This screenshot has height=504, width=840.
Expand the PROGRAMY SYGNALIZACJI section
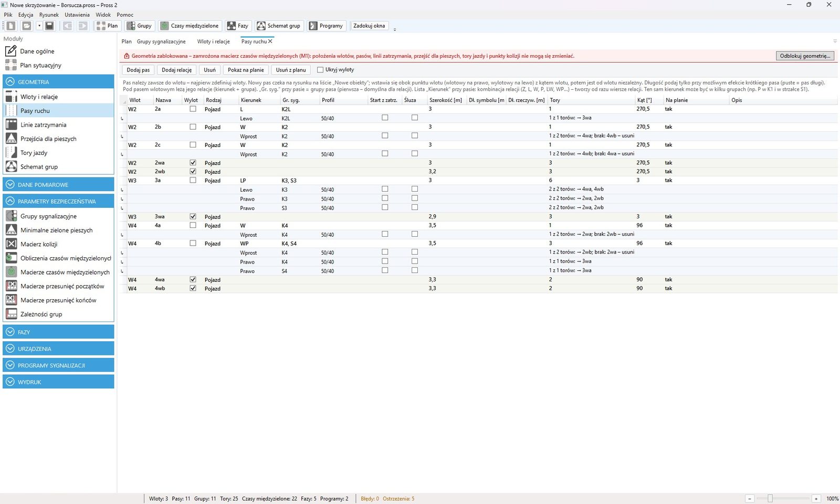pyautogui.click(x=58, y=365)
